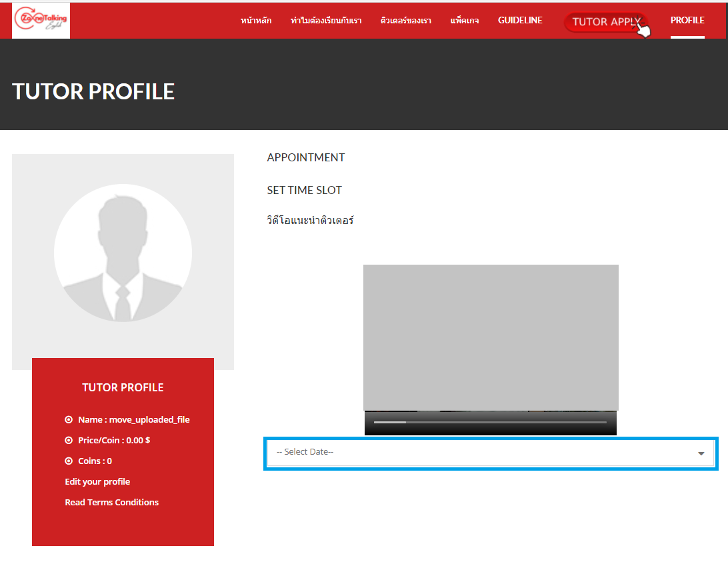Screen dimensions: 728x580
Task: Open Read Terms Conditions link
Action: pyautogui.click(x=112, y=502)
